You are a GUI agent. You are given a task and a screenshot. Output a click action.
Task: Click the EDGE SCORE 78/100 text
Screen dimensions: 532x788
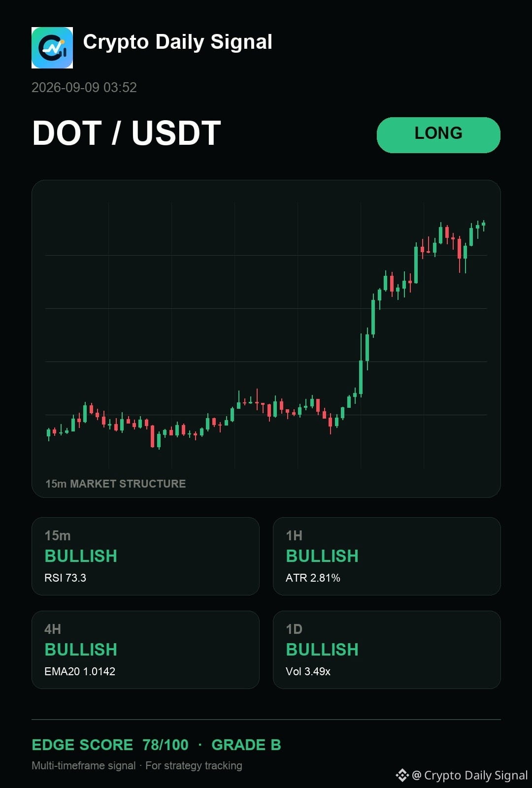pyautogui.click(x=110, y=745)
